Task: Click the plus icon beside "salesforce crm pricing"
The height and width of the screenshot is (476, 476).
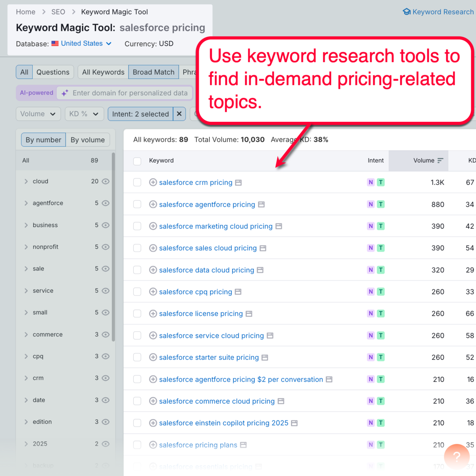Action: pos(153,182)
